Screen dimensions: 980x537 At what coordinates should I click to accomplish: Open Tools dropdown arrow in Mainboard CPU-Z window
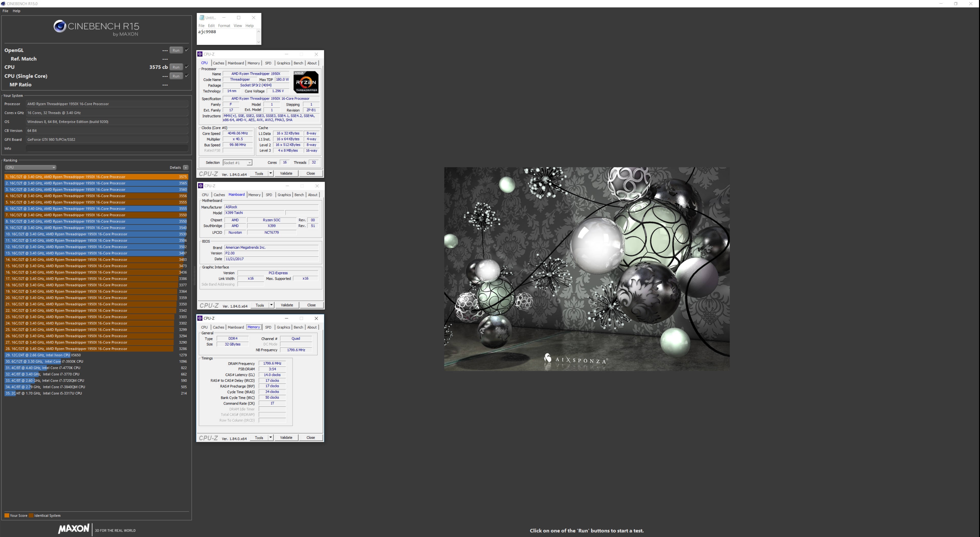[272, 305]
